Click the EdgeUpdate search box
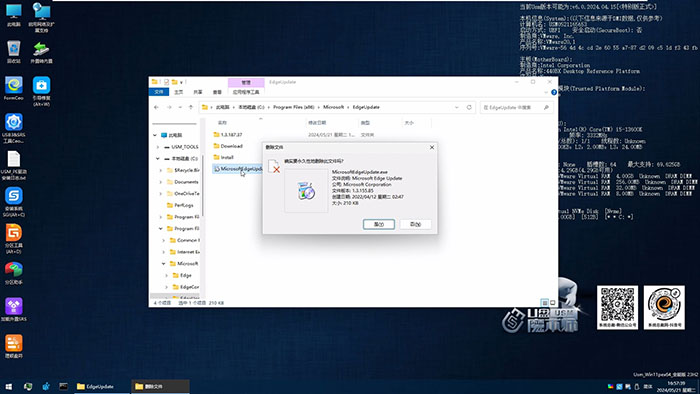 517,107
